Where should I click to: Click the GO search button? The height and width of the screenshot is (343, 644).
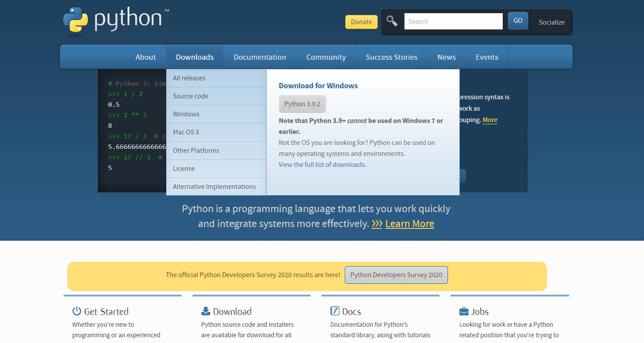click(518, 21)
